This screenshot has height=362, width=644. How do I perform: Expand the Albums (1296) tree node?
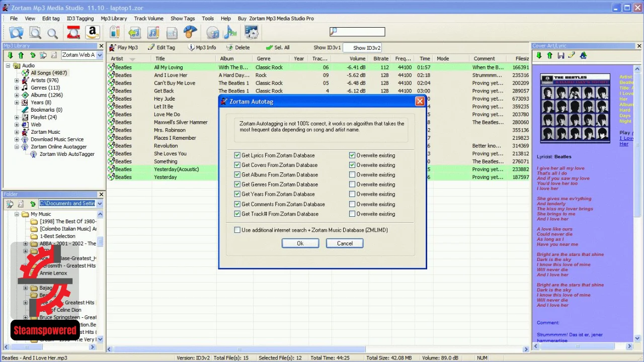point(17,95)
